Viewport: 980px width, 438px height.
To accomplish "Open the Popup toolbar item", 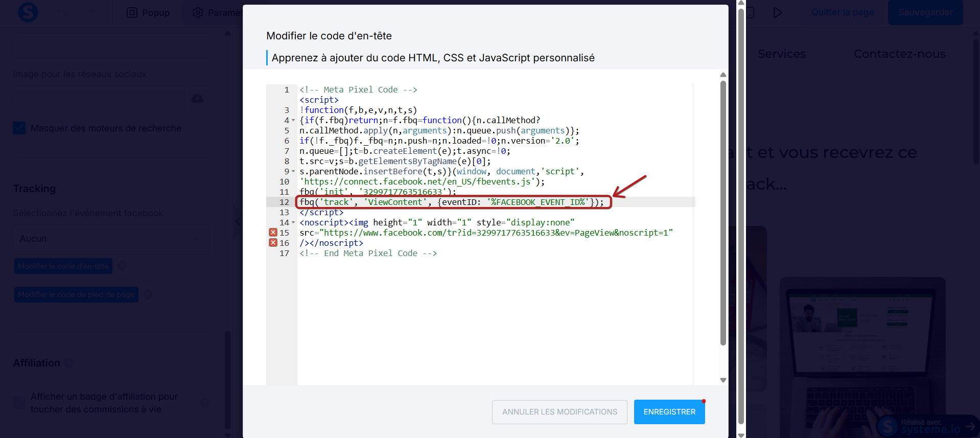I will click(148, 13).
